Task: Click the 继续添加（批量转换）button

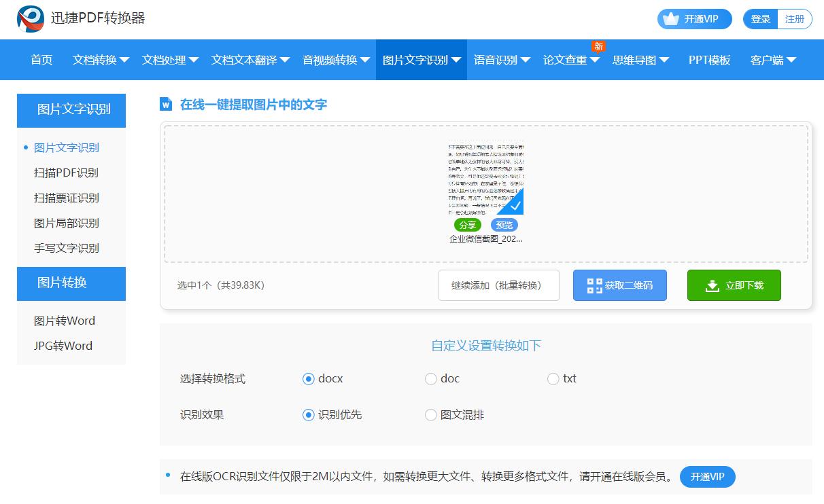Action: pyautogui.click(x=498, y=285)
